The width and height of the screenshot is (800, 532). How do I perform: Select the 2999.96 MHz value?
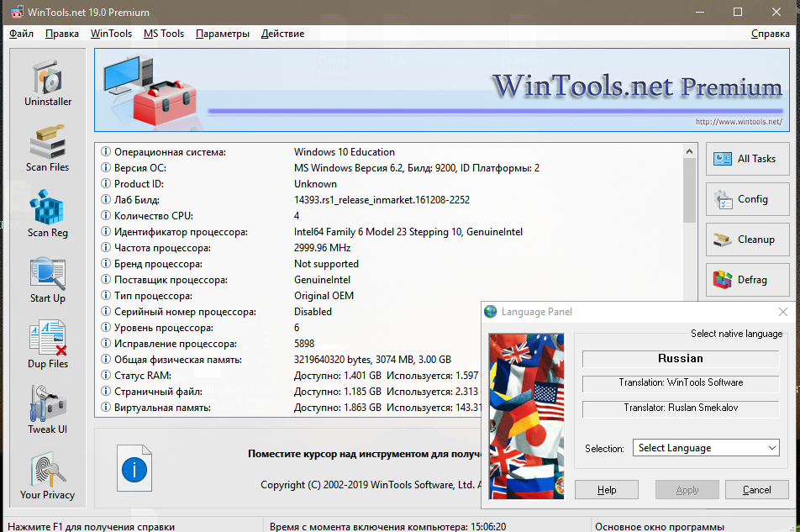pyautogui.click(x=323, y=248)
